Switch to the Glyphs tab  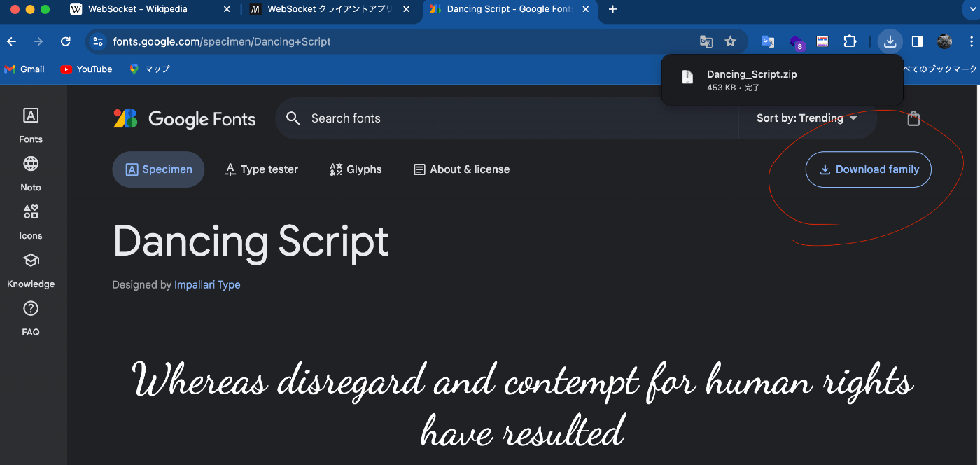pyautogui.click(x=356, y=169)
